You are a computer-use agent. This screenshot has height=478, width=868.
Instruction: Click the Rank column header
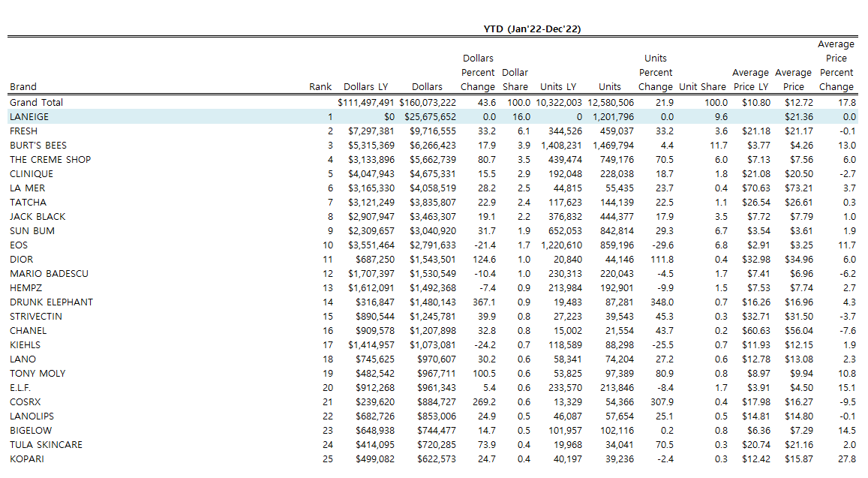(x=320, y=87)
